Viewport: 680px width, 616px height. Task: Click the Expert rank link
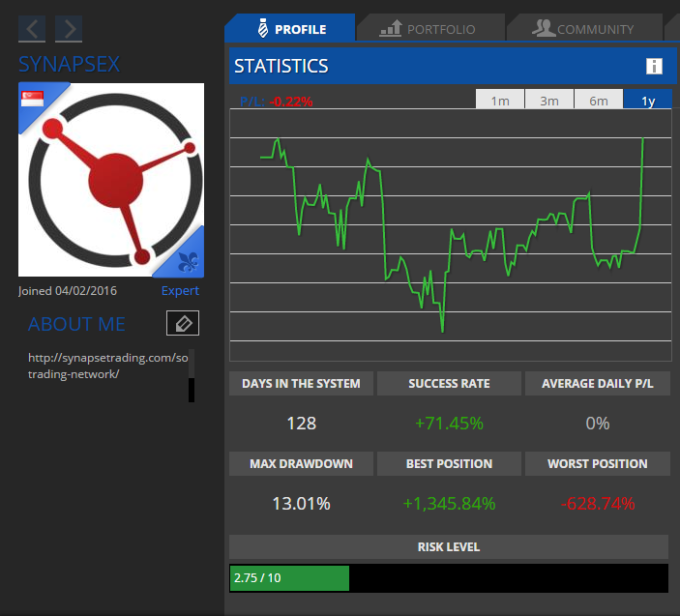(180, 291)
